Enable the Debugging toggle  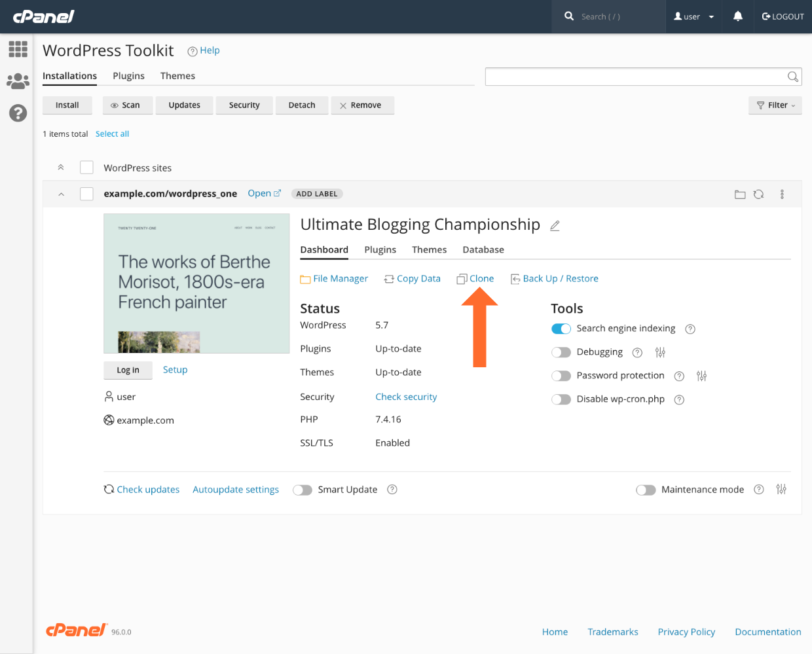[x=561, y=352]
